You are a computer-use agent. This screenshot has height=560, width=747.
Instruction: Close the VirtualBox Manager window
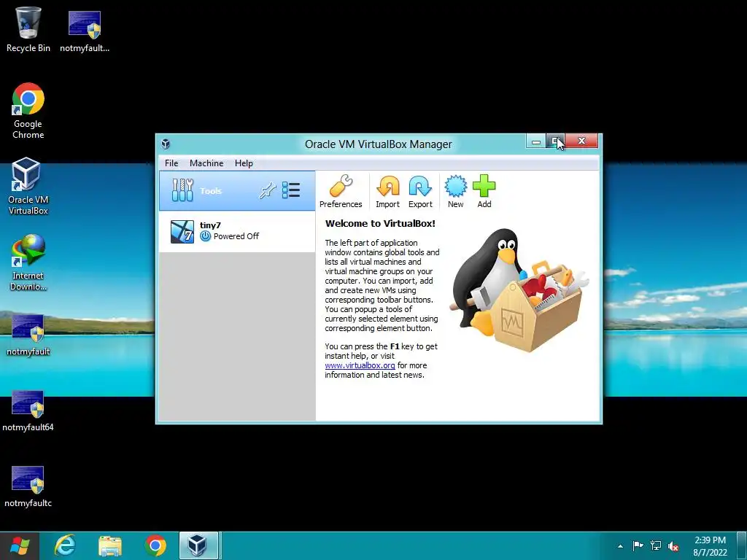581,141
